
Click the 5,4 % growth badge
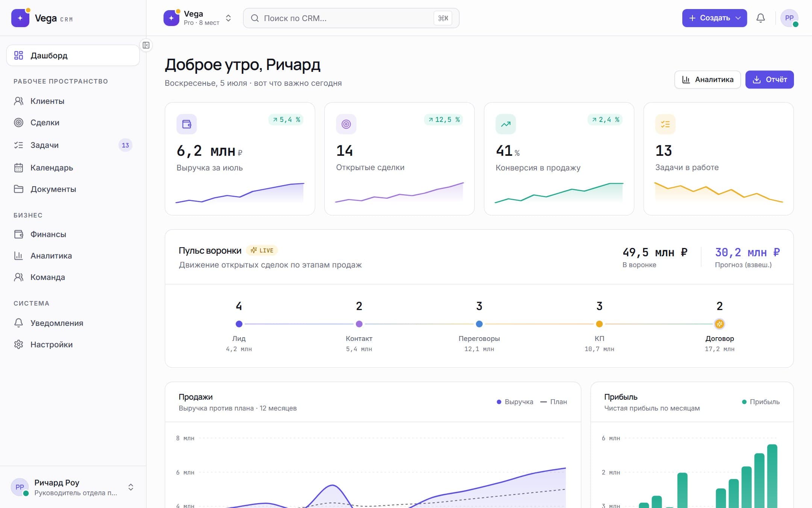[286, 120]
